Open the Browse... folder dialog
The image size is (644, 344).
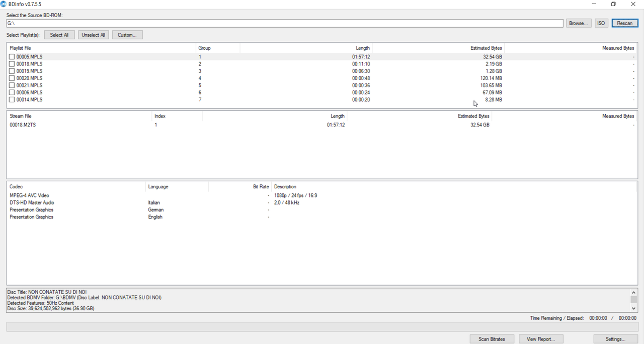click(x=579, y=23)
